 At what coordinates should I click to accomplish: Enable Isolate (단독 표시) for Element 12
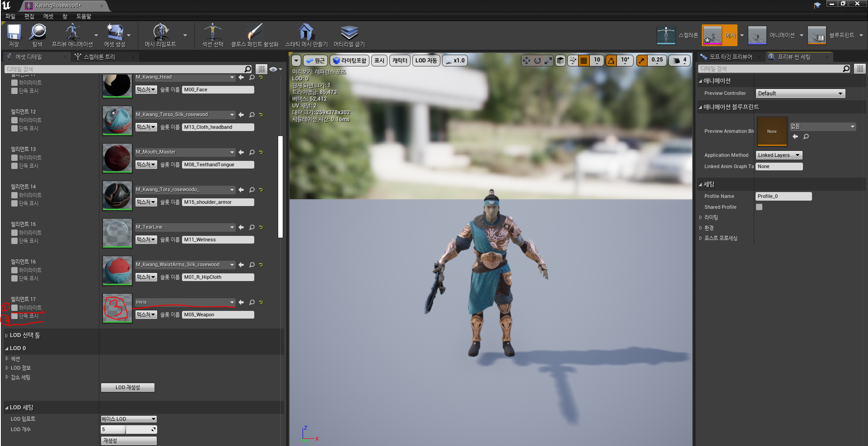tap(14, 128)
